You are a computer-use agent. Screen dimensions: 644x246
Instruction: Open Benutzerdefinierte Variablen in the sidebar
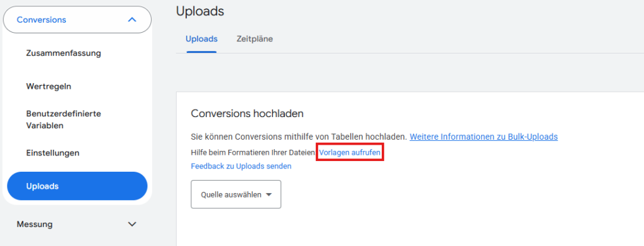click(64, 120)
